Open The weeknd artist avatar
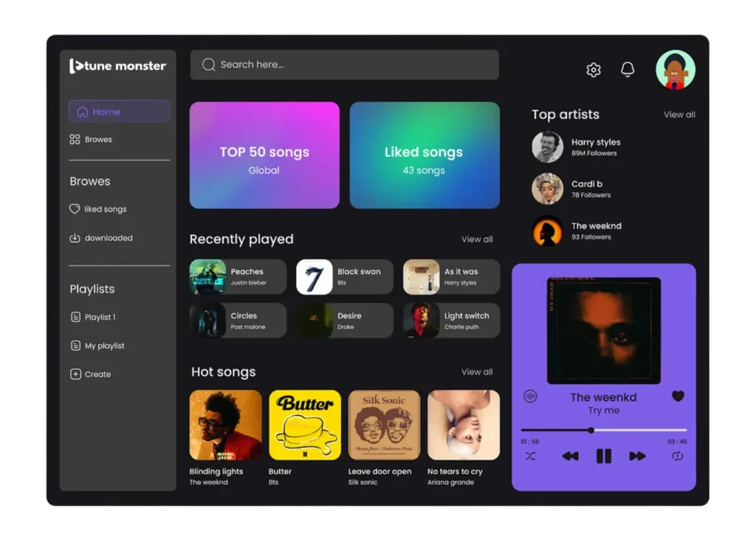The width and height of the screenshot is (756, 540). click(547, 230)
